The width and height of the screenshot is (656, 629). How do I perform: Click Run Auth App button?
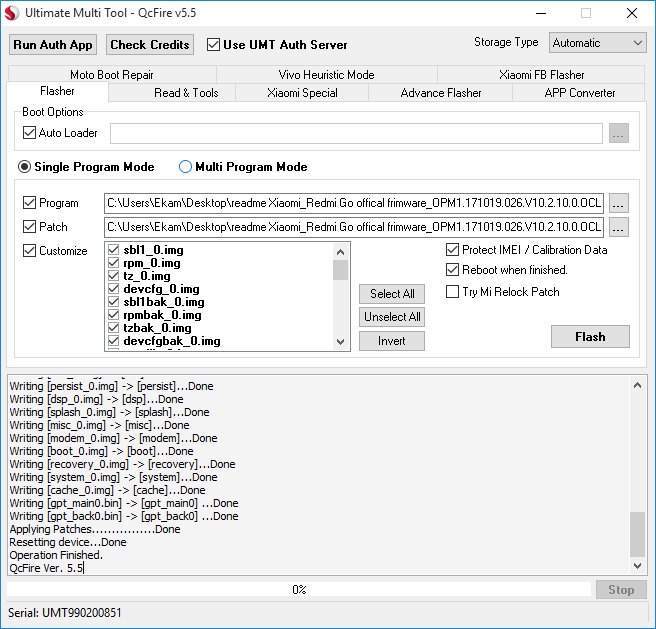coord(53,45)
